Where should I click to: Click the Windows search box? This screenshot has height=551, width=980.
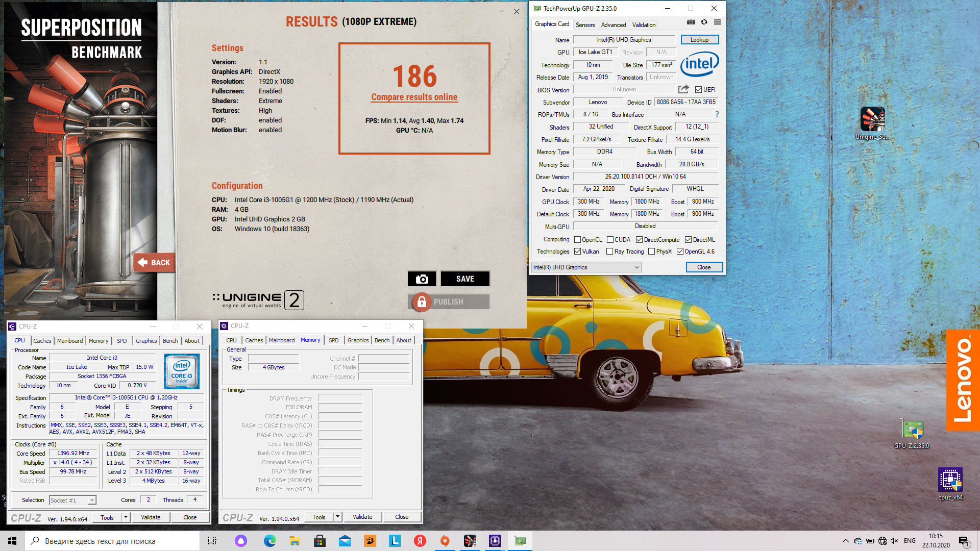tap(112, 541)
